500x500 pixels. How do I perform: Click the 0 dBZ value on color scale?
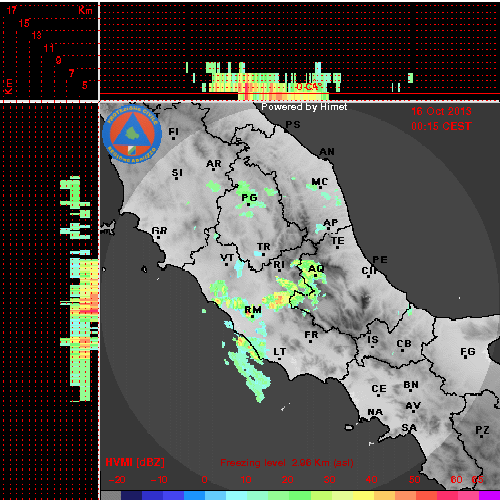[204, 480]
